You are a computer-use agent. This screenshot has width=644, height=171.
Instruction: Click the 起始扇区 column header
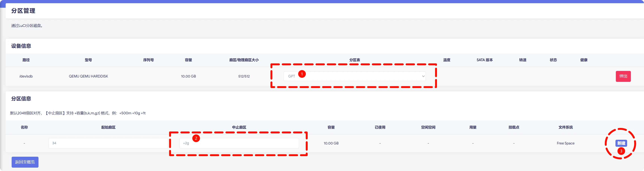(x=108, y=127)
